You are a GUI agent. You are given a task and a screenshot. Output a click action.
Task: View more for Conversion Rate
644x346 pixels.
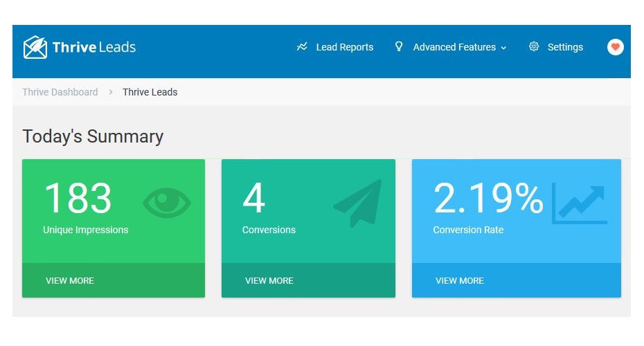pyautogui.click(x=460, y=281)
